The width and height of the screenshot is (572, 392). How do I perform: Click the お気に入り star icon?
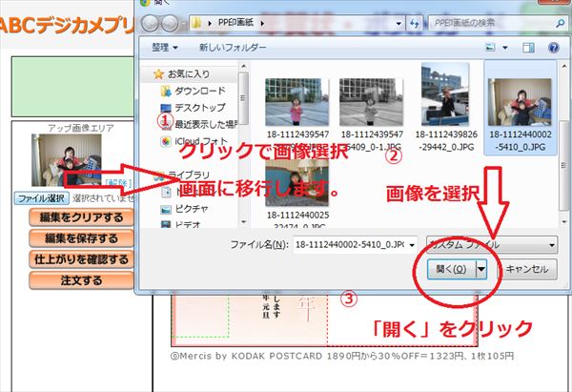(158, 74)
